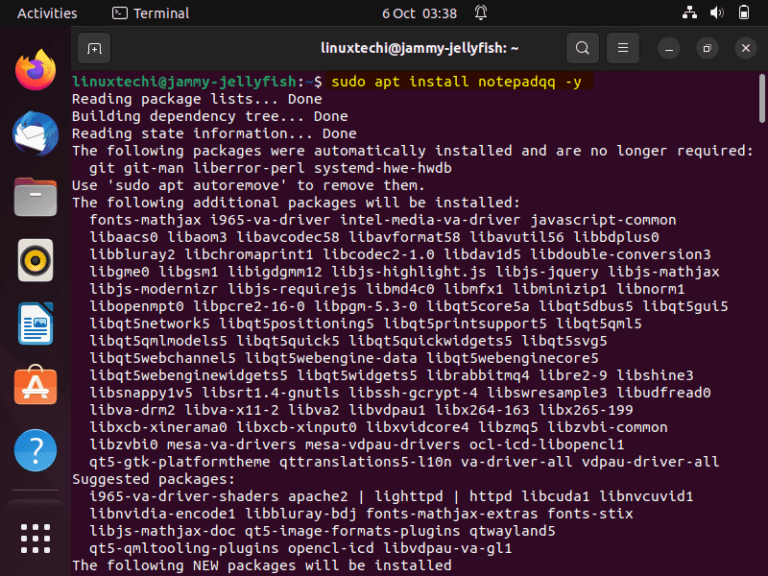
Task: Click 'vdpau-driver-all' package name
Action: point(650,461)
